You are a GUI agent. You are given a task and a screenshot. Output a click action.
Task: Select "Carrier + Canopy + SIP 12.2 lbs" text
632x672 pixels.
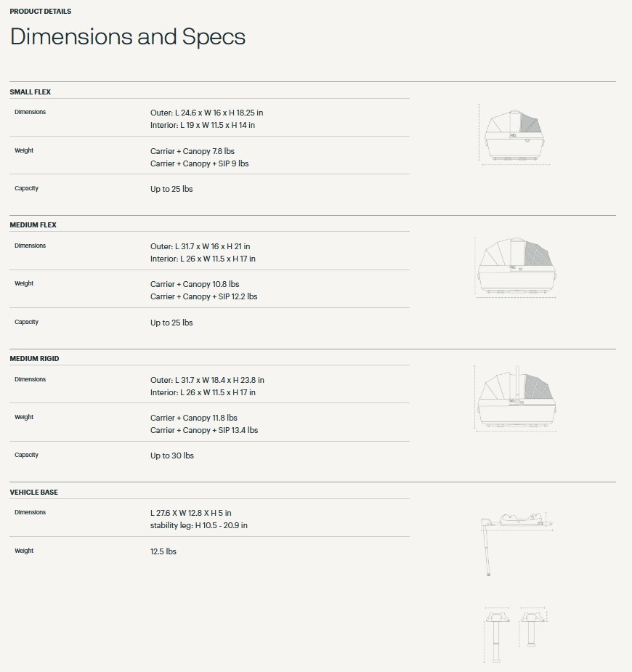[203, 296]
